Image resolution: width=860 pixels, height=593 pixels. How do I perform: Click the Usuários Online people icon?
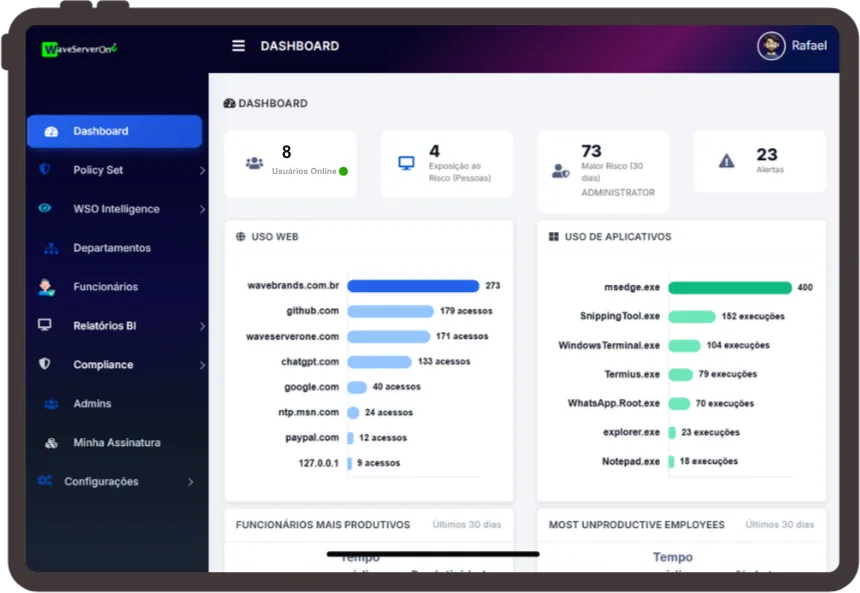pos(254,163)
